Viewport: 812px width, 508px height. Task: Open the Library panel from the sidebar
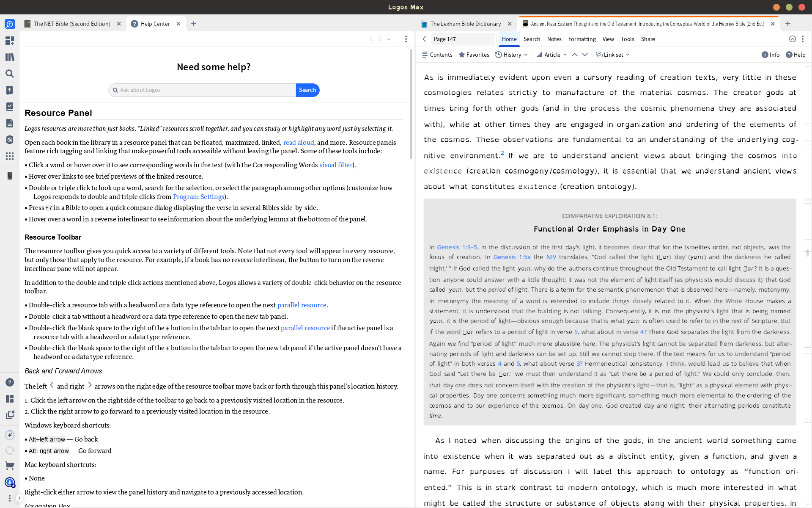10,57
